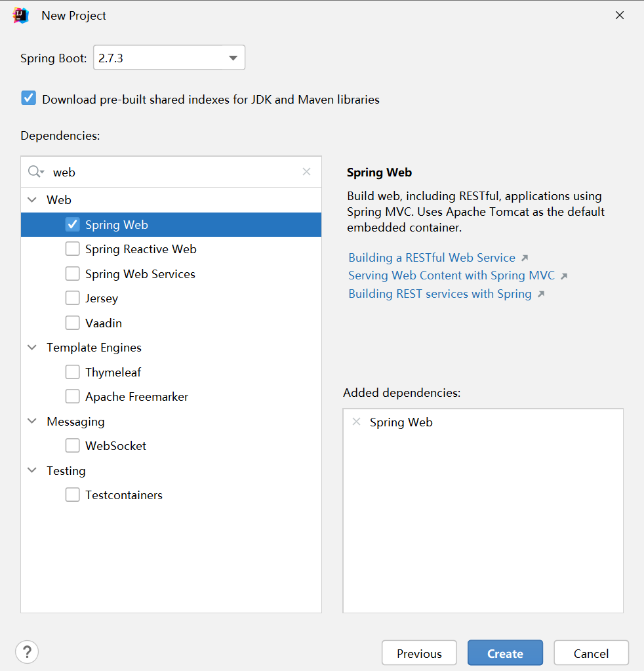Select the Vaadin row label

(x=104, y=323)
